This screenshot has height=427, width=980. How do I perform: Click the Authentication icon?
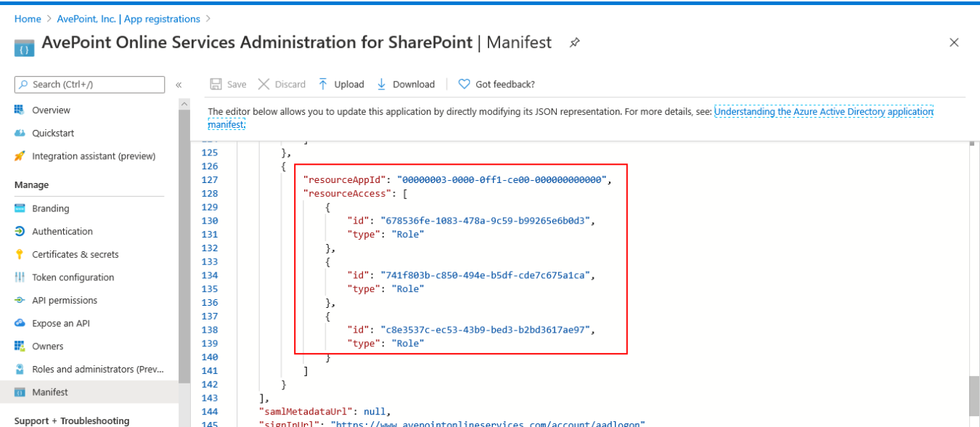click(20, 231)
